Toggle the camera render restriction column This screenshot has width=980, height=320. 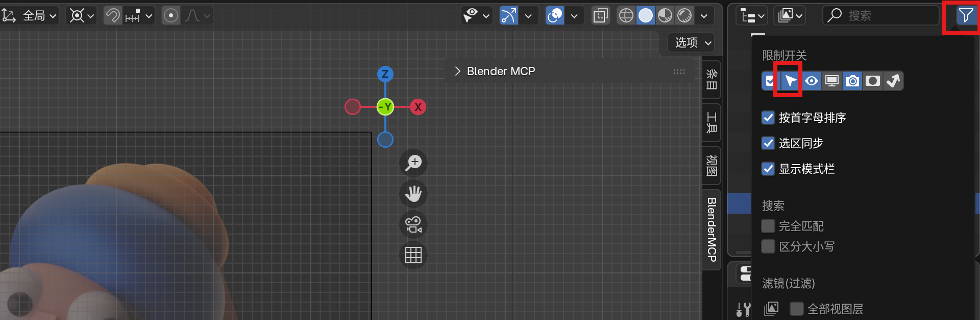pos(852,81)
